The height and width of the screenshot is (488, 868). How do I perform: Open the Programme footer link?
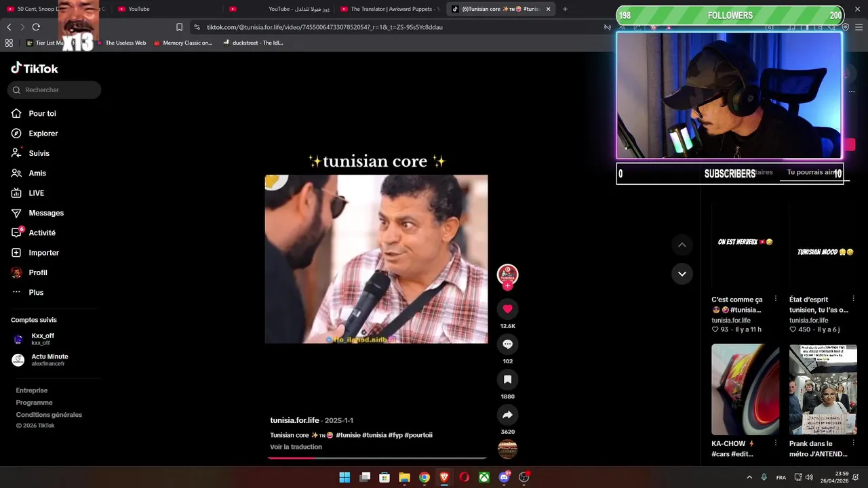click(x=34, y=403)
